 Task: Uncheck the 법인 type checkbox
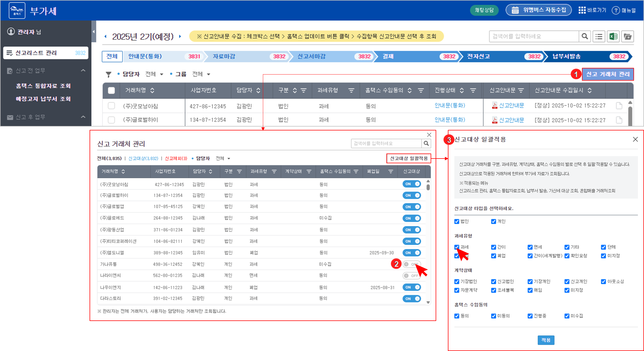pyautogui.click(x=457, y=221)
